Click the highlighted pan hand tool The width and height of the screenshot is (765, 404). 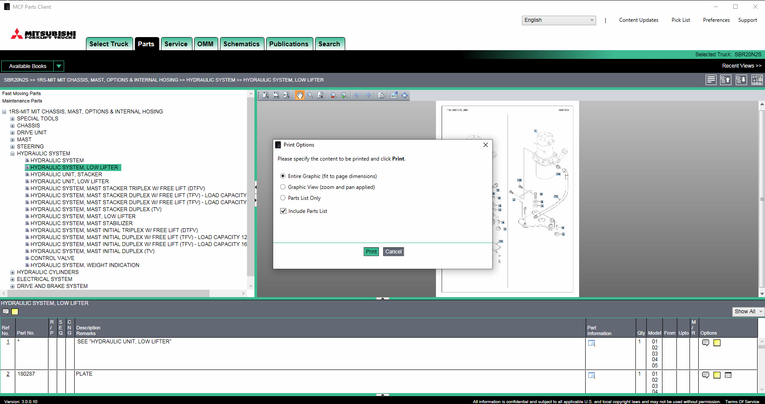(x=299, y=96)
